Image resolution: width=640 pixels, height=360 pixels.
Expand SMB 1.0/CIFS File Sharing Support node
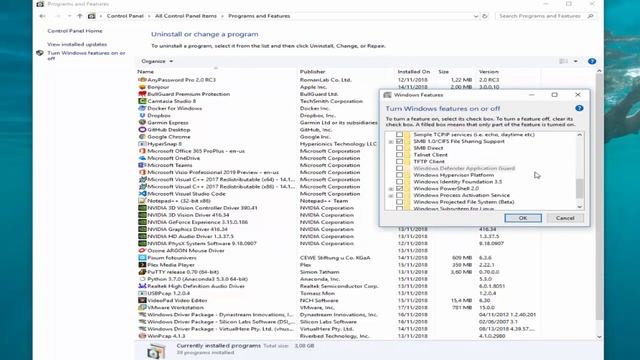pyautogui.click(x=391, y=142)
